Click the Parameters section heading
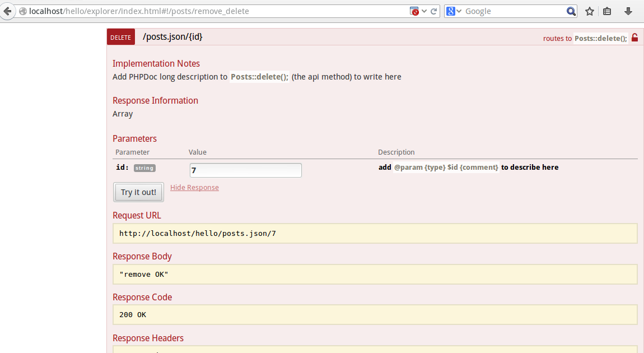This screenshot has height=353, width=644. coord(135,138)
